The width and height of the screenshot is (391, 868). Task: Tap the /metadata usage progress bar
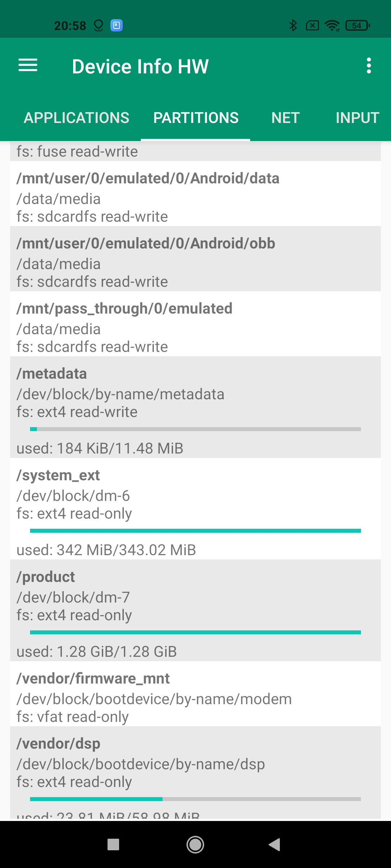coord(195,429)
